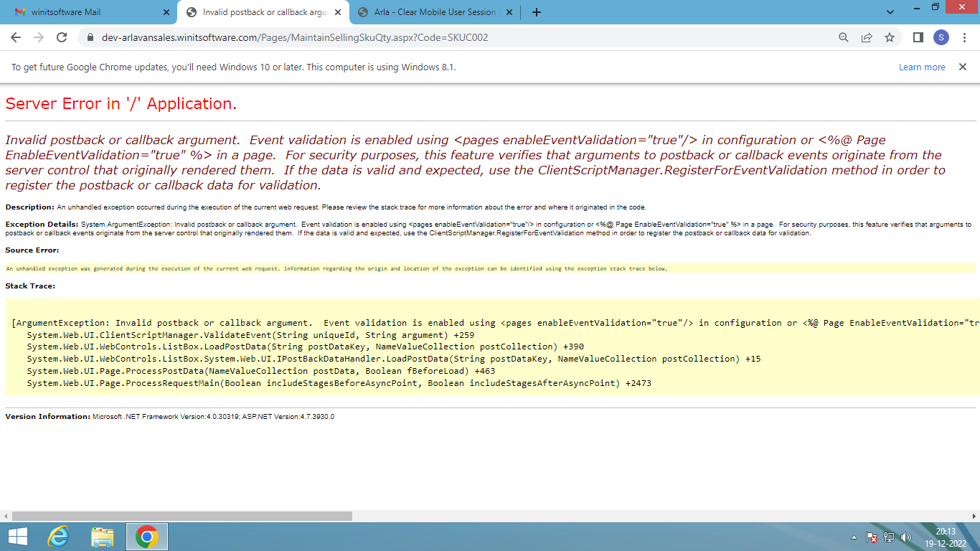This screenshot has height=551, width=980.
Task: Switch to winitsoftware Mail tab
Action: coord(86,12)
